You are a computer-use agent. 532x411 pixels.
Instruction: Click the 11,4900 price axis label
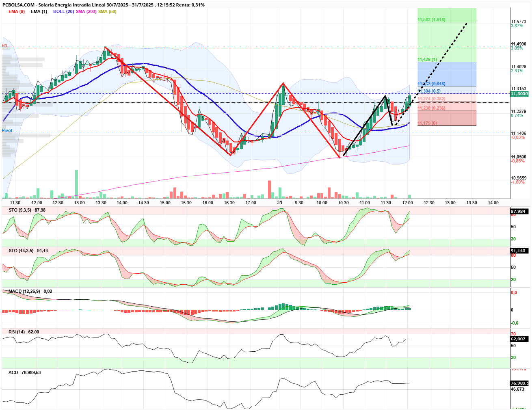pos(519,44)
